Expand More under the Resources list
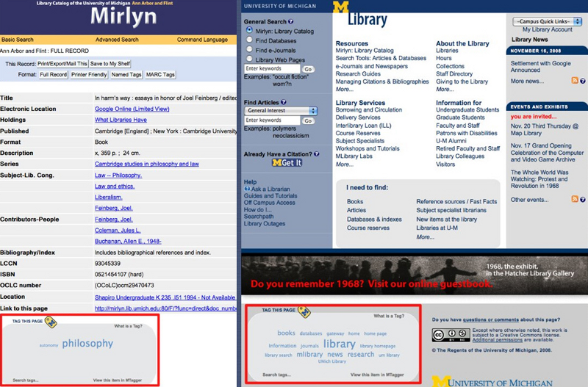Screen dimensions: 588x387 coord(344,89)
